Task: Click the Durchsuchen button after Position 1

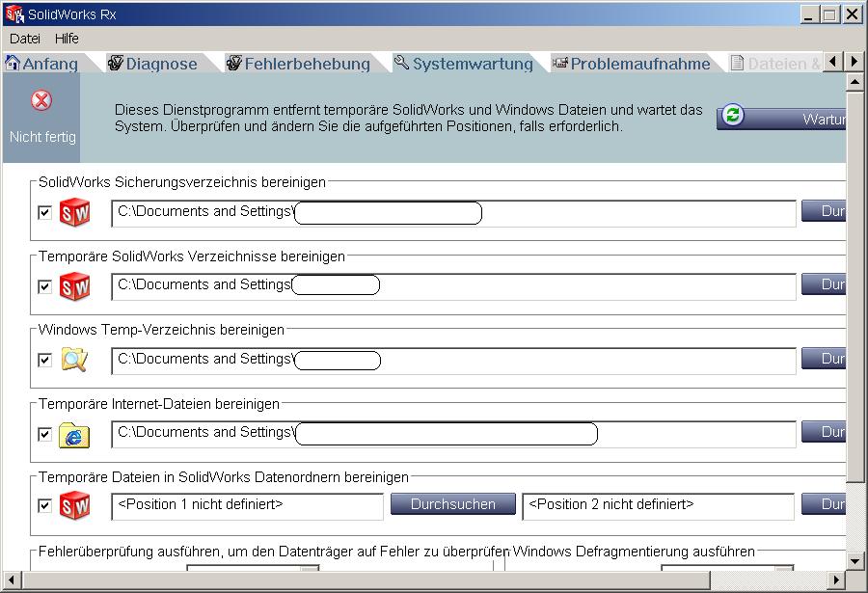Action: click(453, 504)
